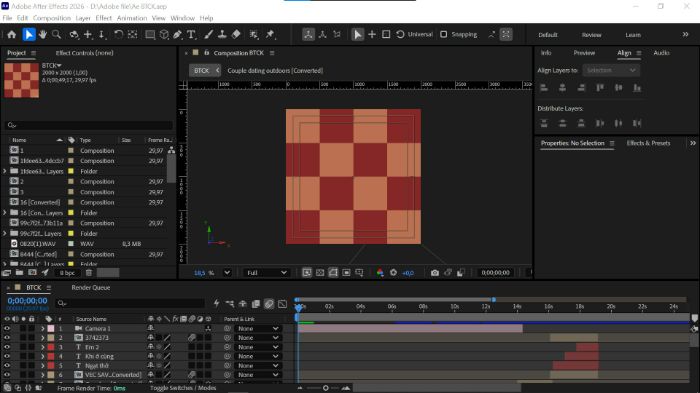This screenshot has height=393, width=700.
Task: Open the Composition menu
Action: (x=52, y=18)
